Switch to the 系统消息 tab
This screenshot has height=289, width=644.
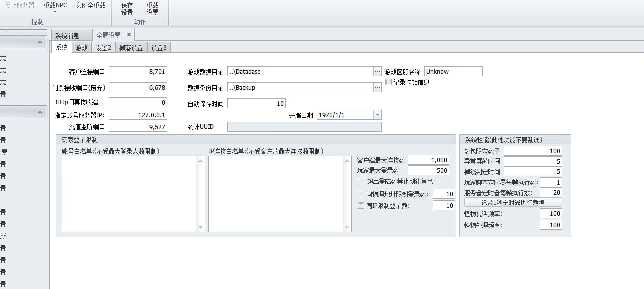[x=67, y=36]
